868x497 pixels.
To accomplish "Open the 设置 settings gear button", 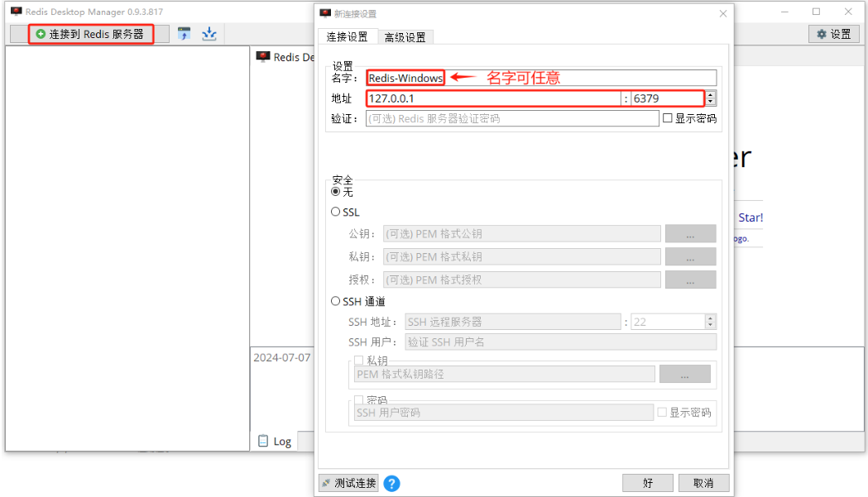I will click(834, 34).
